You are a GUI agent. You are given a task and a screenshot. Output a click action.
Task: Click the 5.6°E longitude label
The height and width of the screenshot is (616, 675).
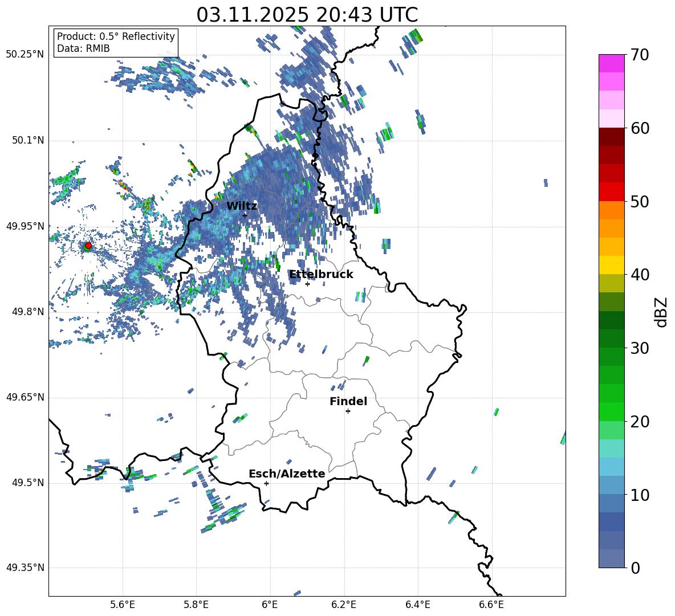123,605
